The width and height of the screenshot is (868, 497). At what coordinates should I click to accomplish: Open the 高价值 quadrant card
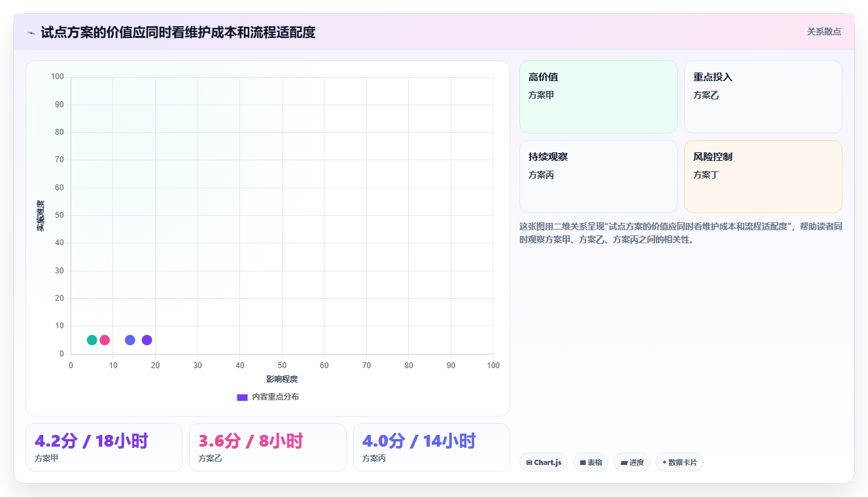[x=599, y=97]
